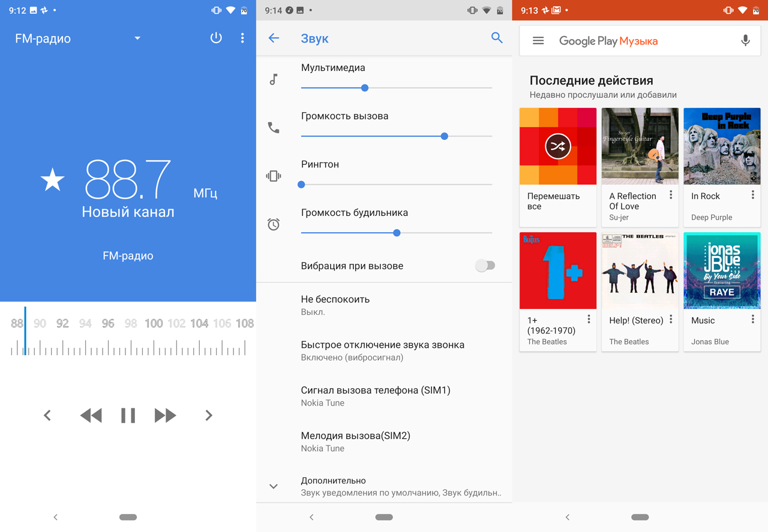
Task: Open search in Звук settings
Action: point(497,38)
